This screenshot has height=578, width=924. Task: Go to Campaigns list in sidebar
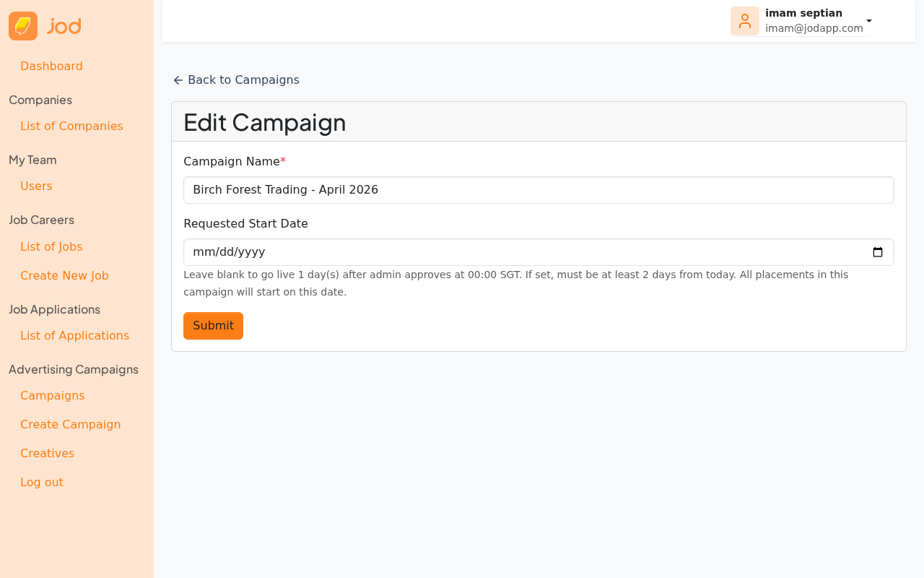pyautogui.click(x=52, y=396)
